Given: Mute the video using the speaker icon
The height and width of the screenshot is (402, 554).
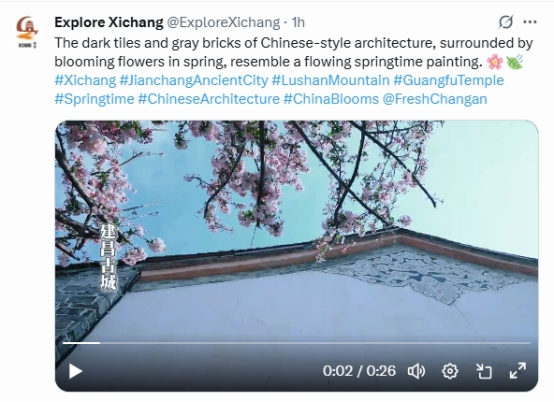Looking at the screenshot, I should [417, 372].
